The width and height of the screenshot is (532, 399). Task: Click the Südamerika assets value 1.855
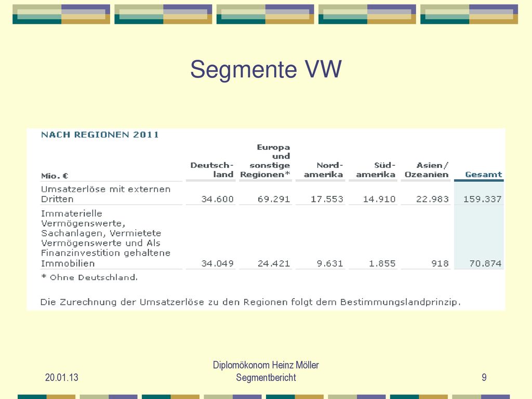click(x=382, y=263)
